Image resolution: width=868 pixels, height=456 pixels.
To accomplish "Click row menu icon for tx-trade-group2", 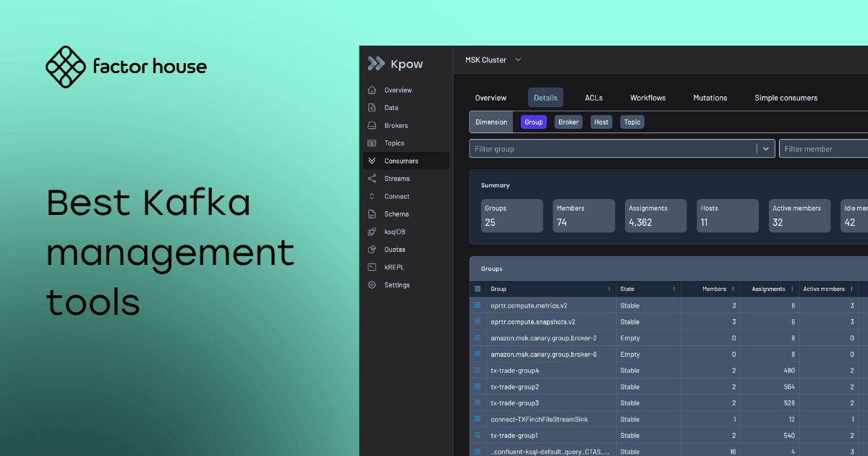I will [x=477, y=387].
